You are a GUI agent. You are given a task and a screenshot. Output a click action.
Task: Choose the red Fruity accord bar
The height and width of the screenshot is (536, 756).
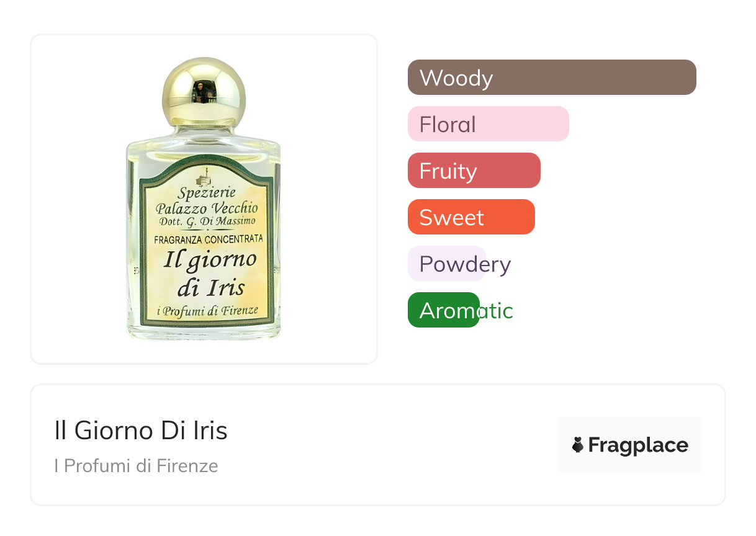point(474,171)
